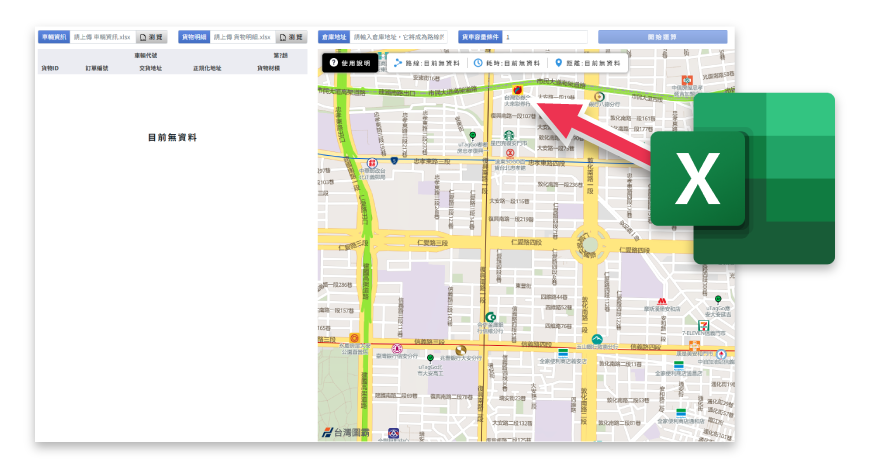Click the 交貨地址 column header

(x=150, y=68)
